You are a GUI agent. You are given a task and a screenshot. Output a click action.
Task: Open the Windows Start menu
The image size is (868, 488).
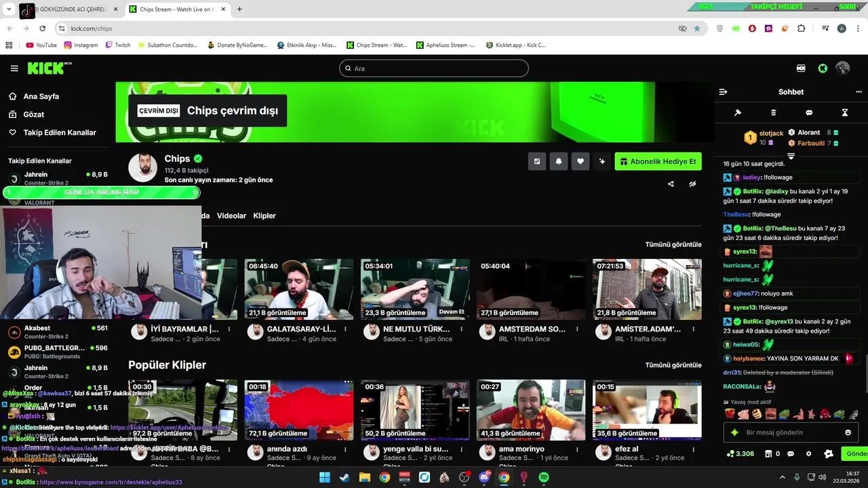(x=325, y=477)
